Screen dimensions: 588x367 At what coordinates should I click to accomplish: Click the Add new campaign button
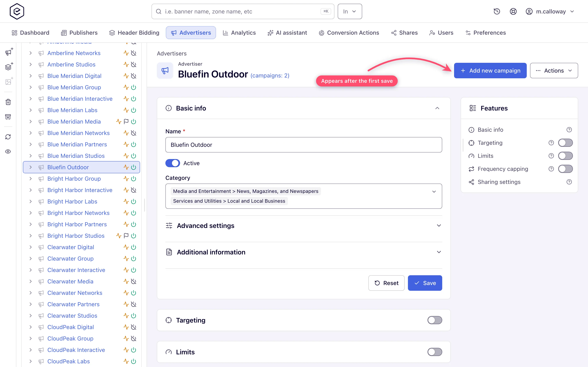pyautogui.click(x=490, y=71)
